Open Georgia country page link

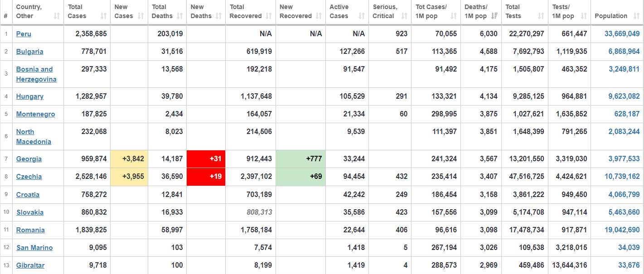pos(29,159)
